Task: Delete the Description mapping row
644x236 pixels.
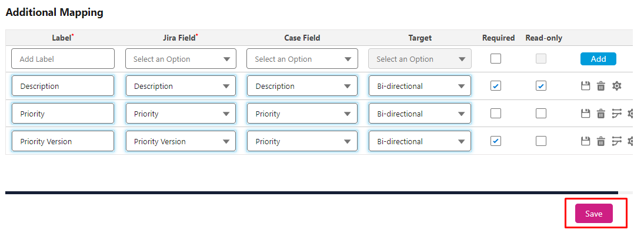Action: pyautogui.click(x=601, y=86)
